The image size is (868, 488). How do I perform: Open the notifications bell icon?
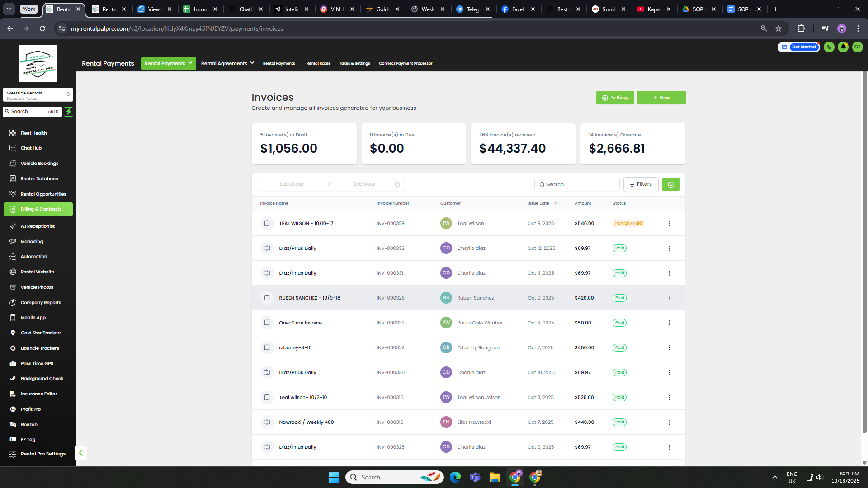tap(843, 47)
